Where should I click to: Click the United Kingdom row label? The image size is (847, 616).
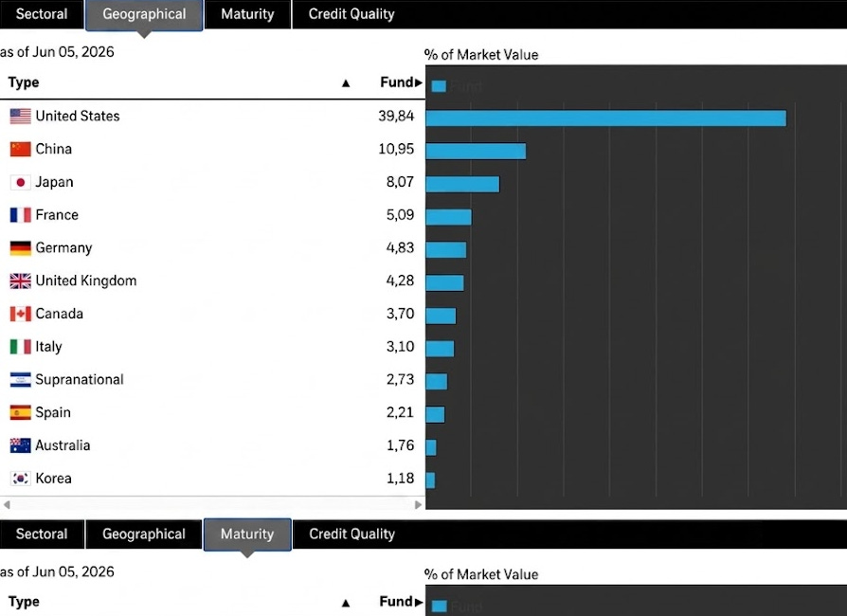point(86,281)
